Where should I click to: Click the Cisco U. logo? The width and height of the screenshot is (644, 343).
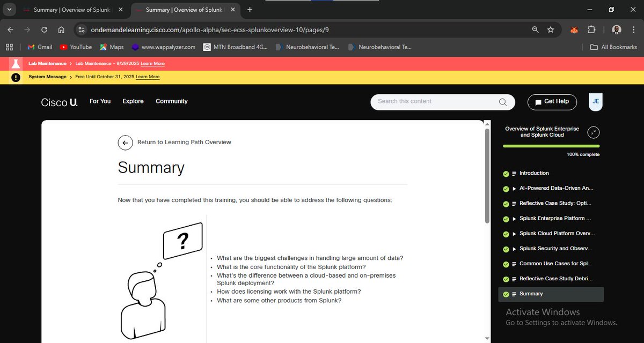coord(60,102)
